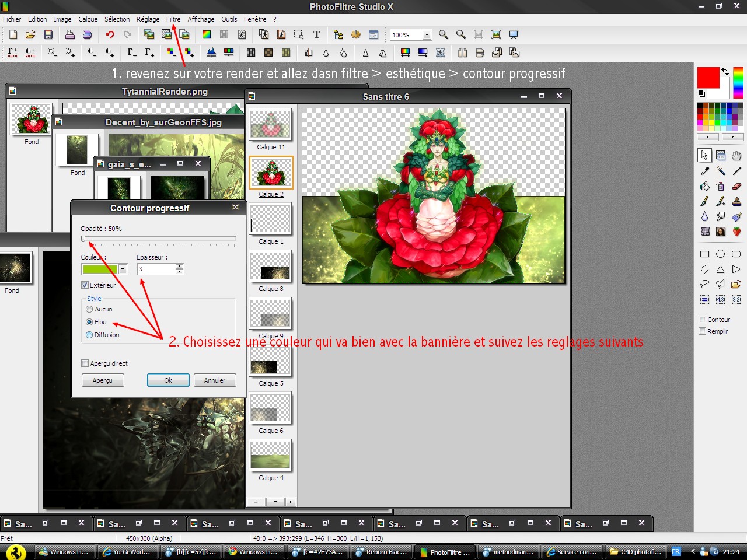Open the Réglage menu
The image size is (747, 560).
[148, 19]
